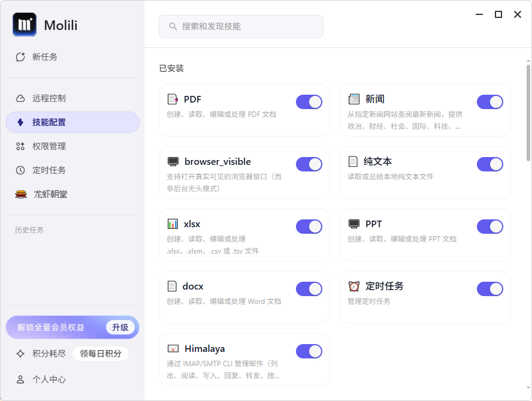Click the 新闻 skill newspaper icon
Viewport: 532px width, 401px height.
coord(354,99)
